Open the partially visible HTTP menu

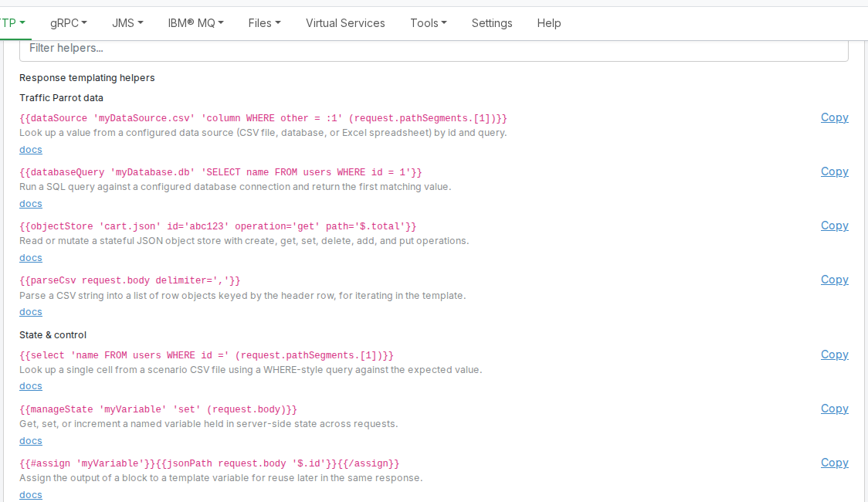tap(12, 23)
